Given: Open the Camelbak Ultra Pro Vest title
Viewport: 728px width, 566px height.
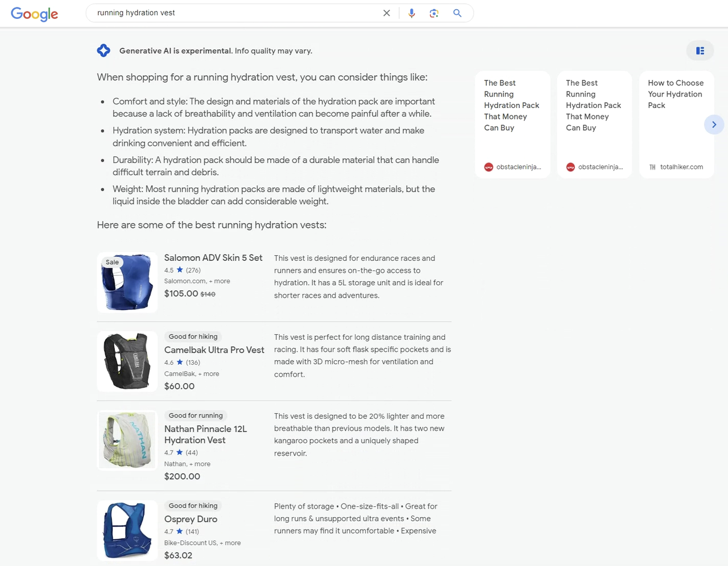Looking at the screenshot, I should coord(214,350).
